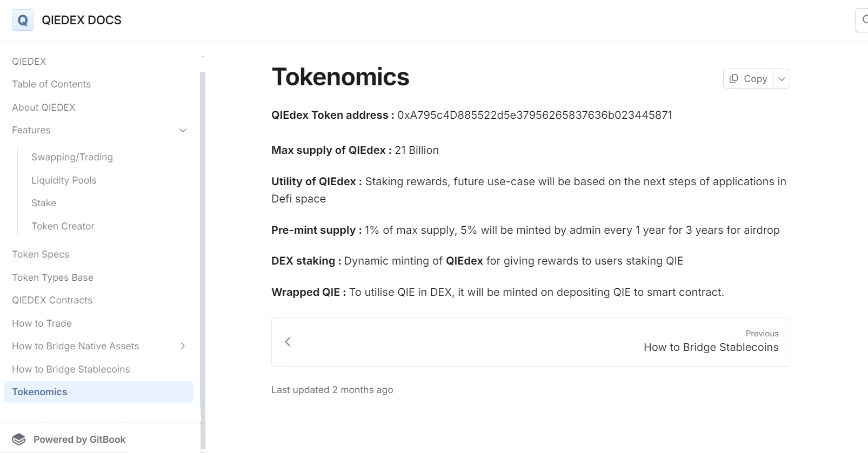Open the Token Creator page
Screen dimensions: 868x453
(63, 226)
